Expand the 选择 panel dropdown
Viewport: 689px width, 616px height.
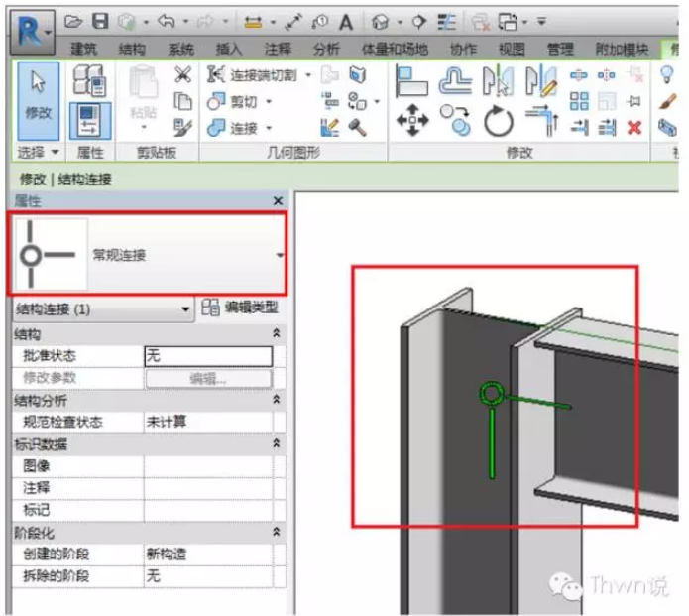[x=56, y=152]
